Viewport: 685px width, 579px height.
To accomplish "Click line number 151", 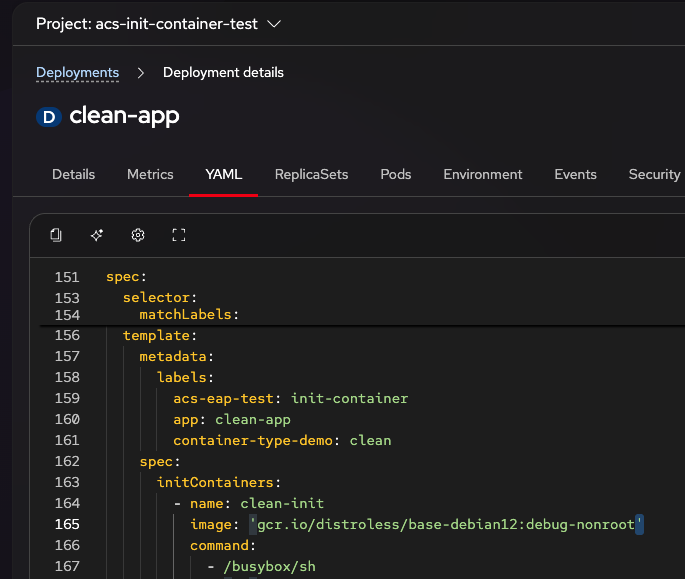I will 67,277.
